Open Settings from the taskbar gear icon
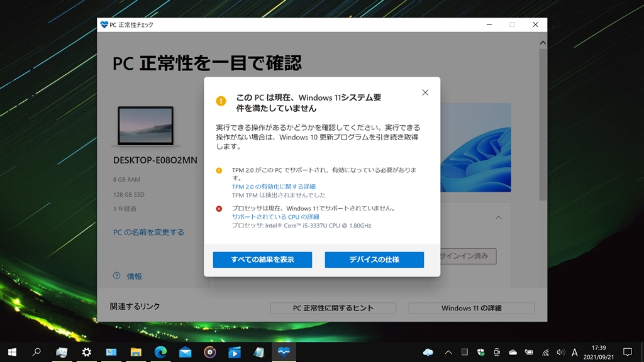Screen dimensions: 644x362 pyautogui.click(x=86, y=352)
